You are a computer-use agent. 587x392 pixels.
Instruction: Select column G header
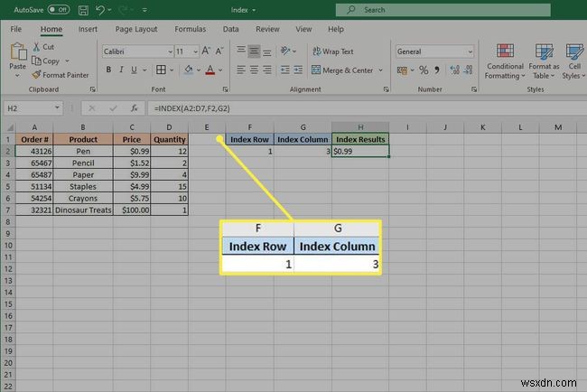click(x=303, y=127)
